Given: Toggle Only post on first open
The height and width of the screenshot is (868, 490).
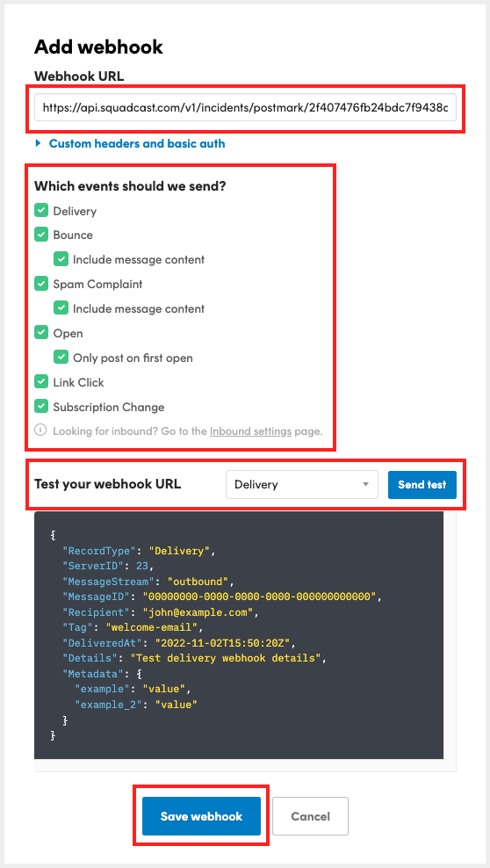Looking at the screenshot, I should pyautogui.click(x=61, y=358).
